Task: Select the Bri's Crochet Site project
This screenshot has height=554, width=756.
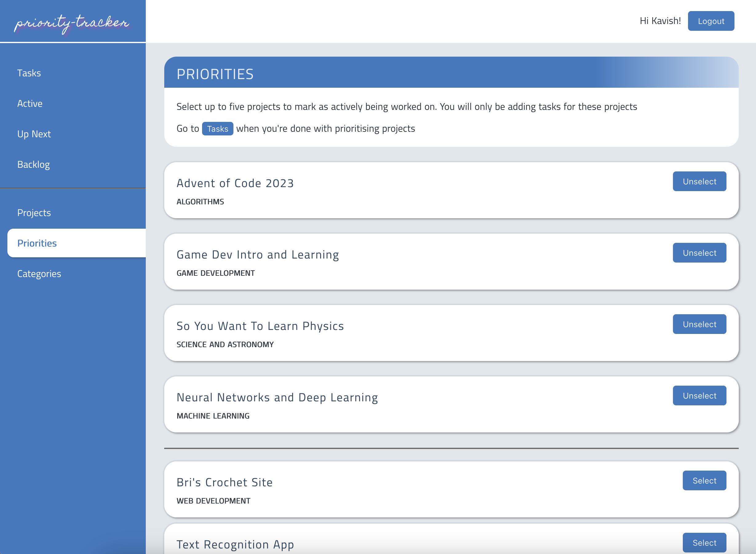Action: pyautogui.click(x=704, y=480)
